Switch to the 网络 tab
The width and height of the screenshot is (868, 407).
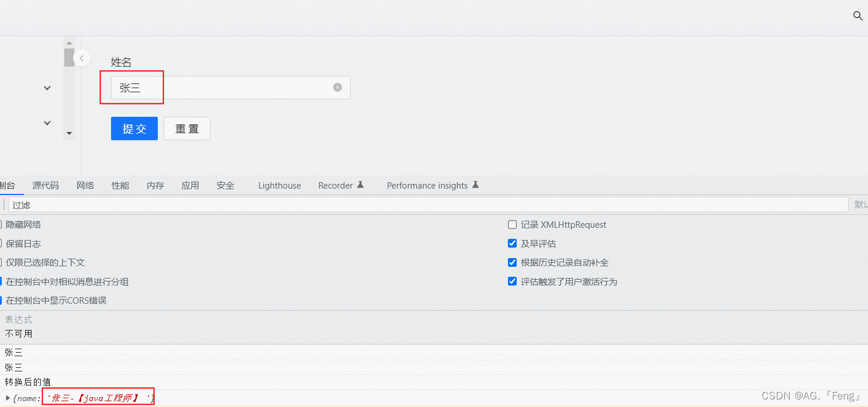[85, 185]
